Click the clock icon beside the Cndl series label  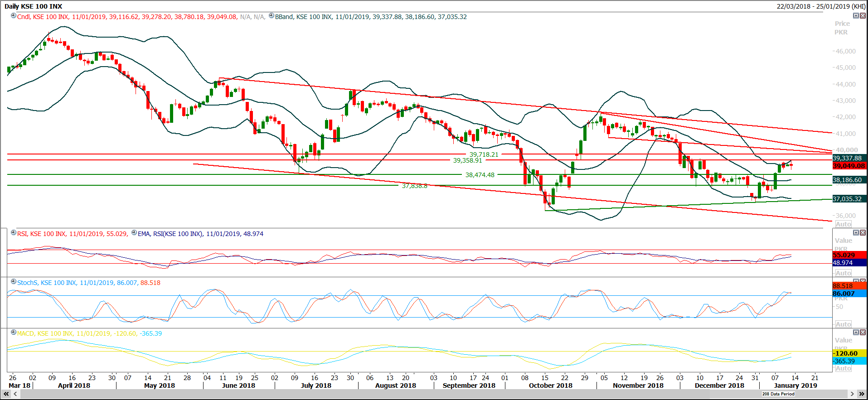click(x=14, y=16)
